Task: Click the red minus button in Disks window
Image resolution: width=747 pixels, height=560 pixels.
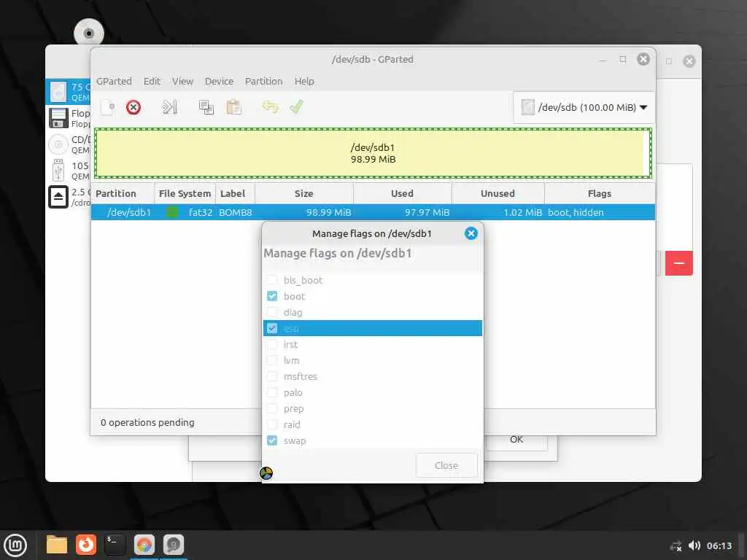Action: [x=679, y=262]
